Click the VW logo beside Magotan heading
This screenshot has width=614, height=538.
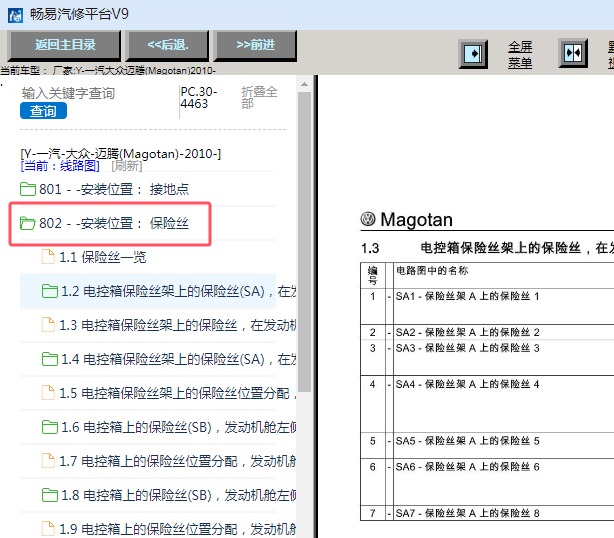pyautogui.click(x=368, y=219)
